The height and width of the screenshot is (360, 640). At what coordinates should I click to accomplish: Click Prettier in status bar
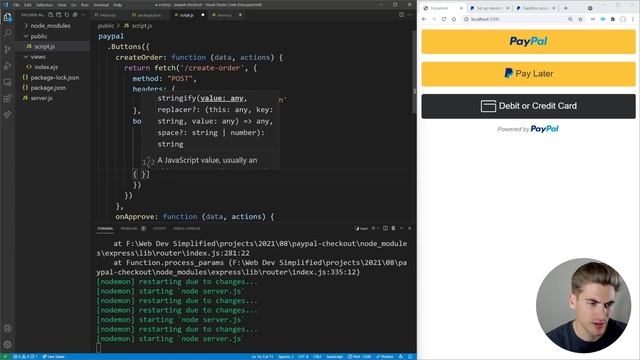[386, 357]
